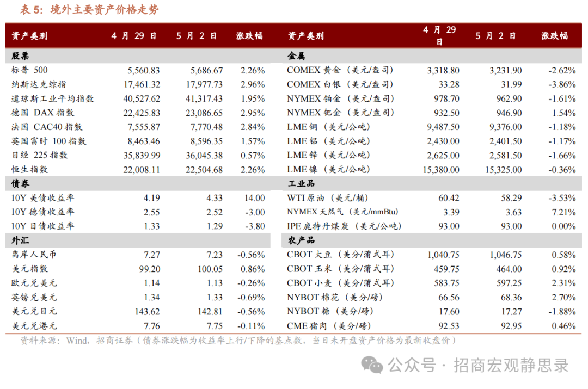The height and width of the screenshot is (389, 588).
Task: Select the WTI 原油 row label
Action: click(328, 198)
